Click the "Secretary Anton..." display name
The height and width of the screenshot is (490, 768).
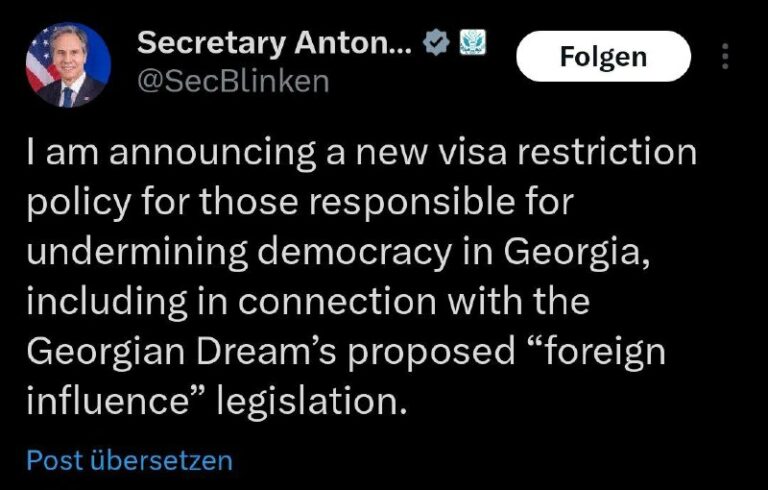[x=273, y=43]
